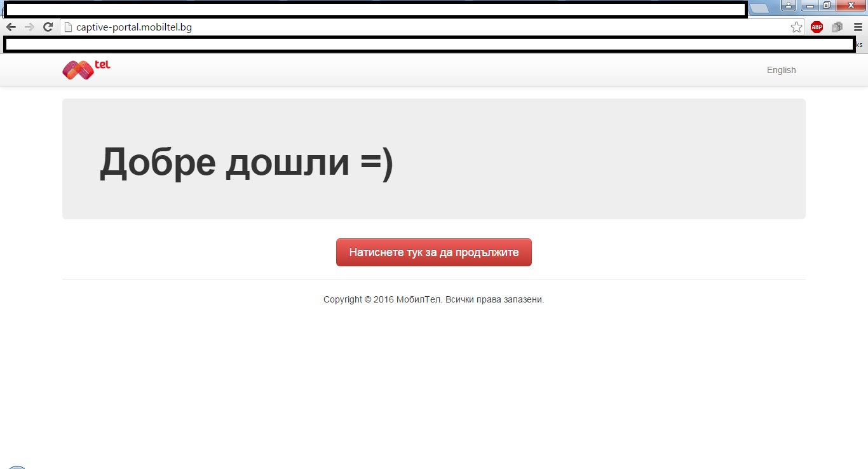This screenshot has height=469, width=868.
Task: Switch the page language to English
Action: click(x=781, y=70)
